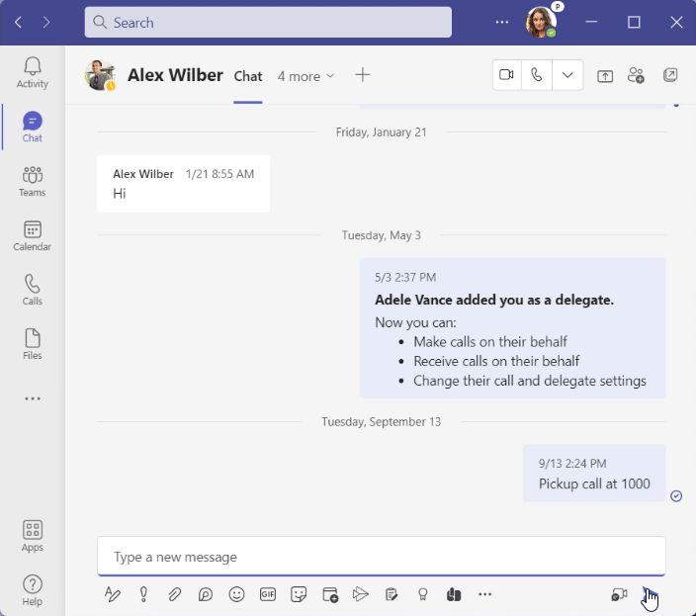Click the Friday, January 21 date divider label
The width and height of the screenshot is (696, 616).
(381, 132)
